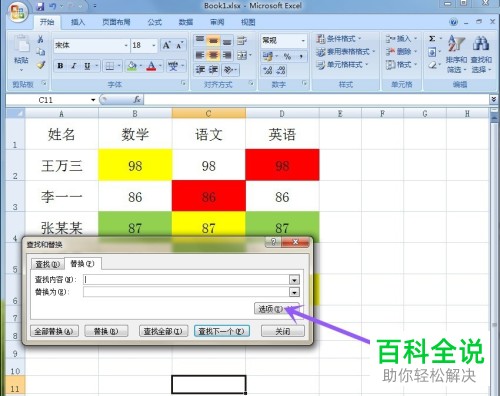
Task: Switch to 公式 ribbon tab
Action: pyautogui.click(x=155, y=22)
